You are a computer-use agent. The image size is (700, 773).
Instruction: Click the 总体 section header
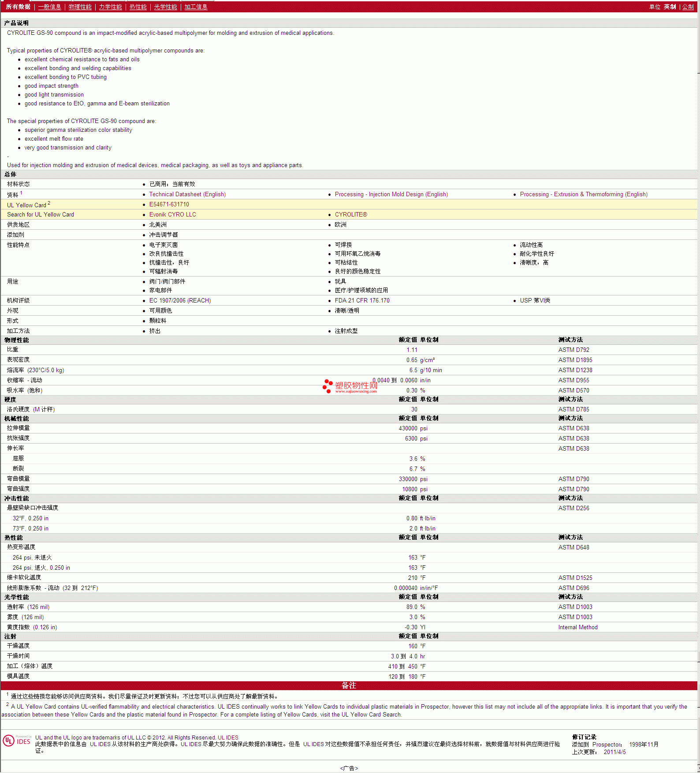11,175
